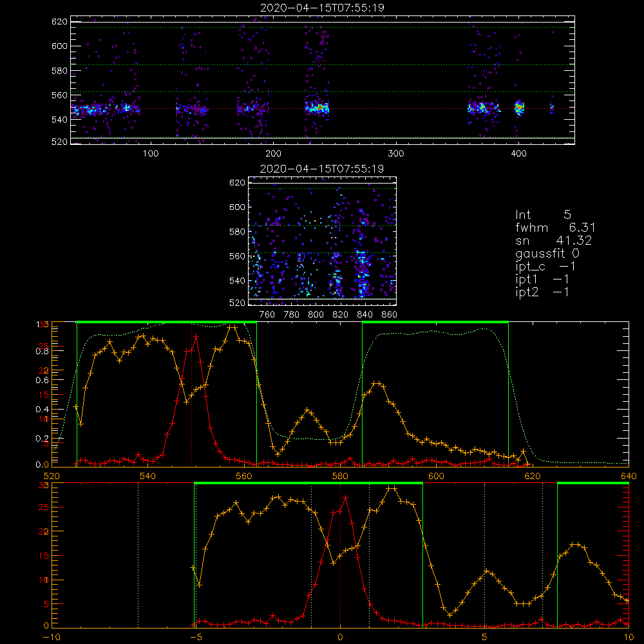Viewport: 644px width, 644px height.
Task: Click x-axis label 200 of top image
Action: tap(273, 153)
